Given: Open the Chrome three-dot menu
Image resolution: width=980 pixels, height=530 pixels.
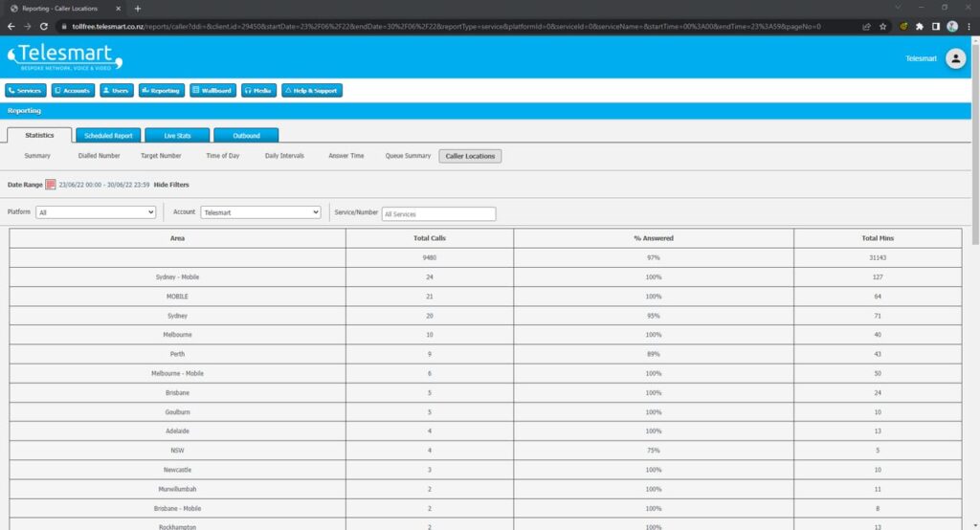Looking at the screenshot, I should tap(969, 26).
